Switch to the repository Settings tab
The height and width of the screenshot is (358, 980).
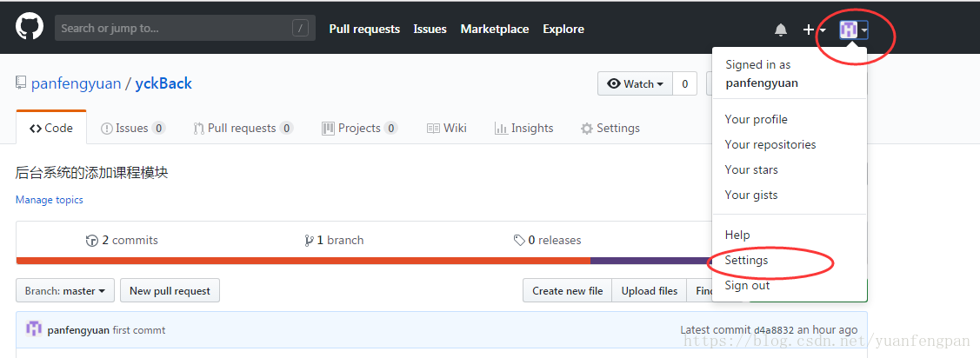coord(610,128)
